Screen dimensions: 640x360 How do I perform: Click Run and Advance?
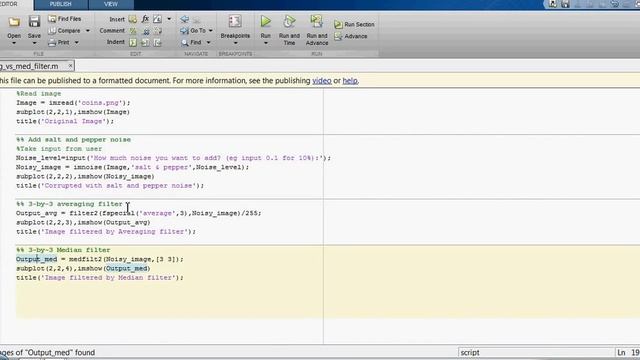(x=317, y=31)
